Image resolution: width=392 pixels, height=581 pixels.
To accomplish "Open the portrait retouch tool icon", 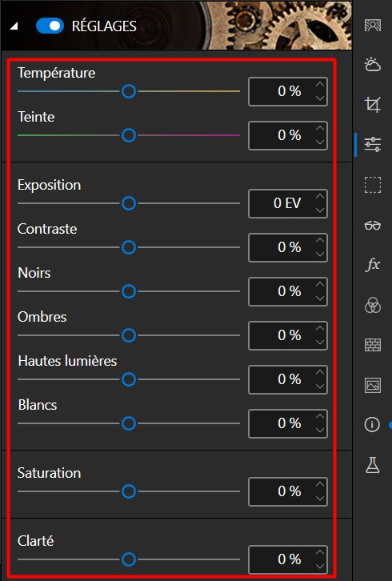I will pos(372,25).
